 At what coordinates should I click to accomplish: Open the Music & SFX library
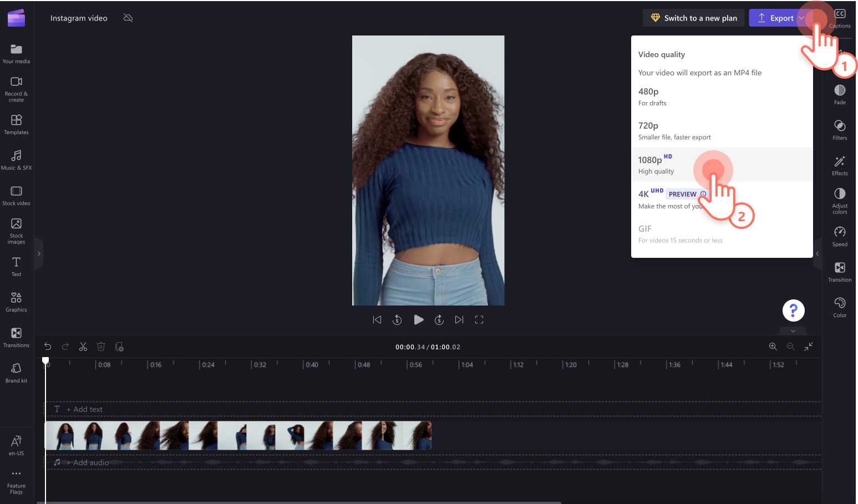(x=16, y=160)
